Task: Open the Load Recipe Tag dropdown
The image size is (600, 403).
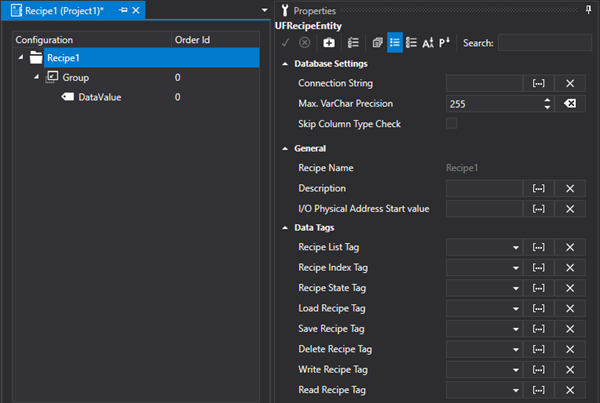Action: pyautogui.click(x=516, y=309)
